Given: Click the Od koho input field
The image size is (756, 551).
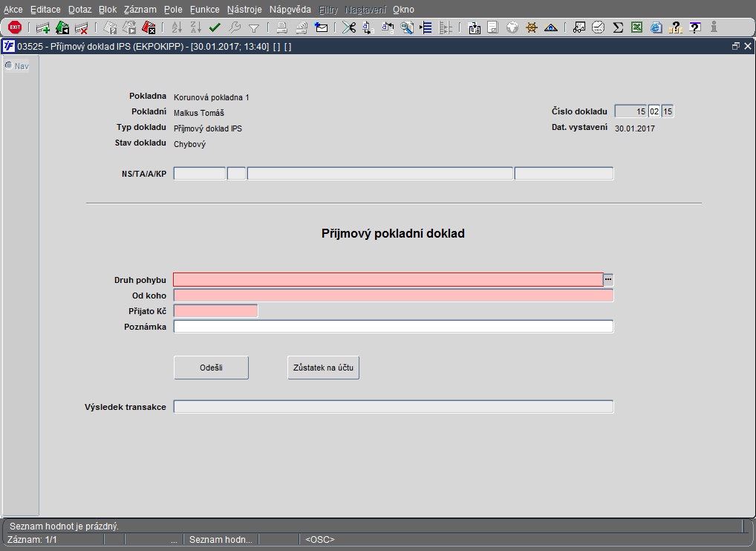Looking at the screenshot, I should pos(394,296).
